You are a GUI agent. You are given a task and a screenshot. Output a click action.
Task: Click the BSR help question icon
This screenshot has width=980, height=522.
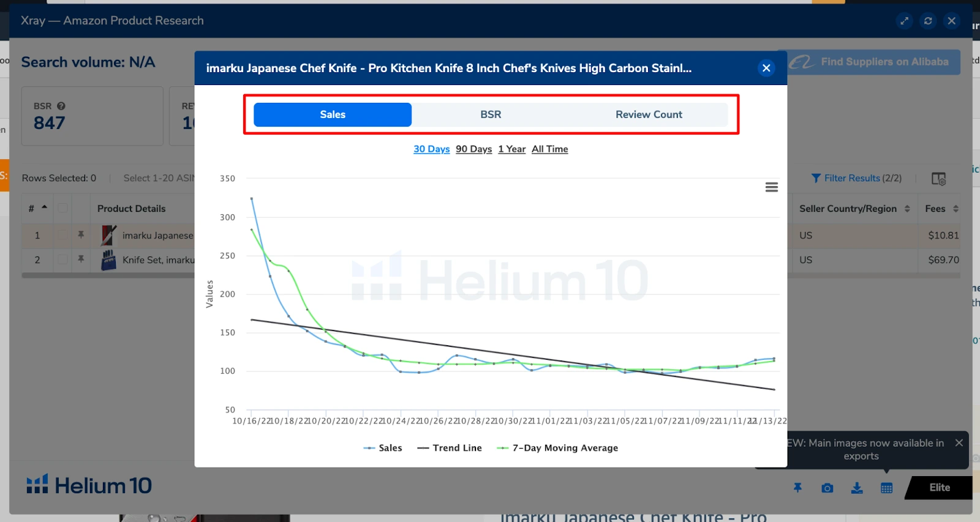coord(61,106)
